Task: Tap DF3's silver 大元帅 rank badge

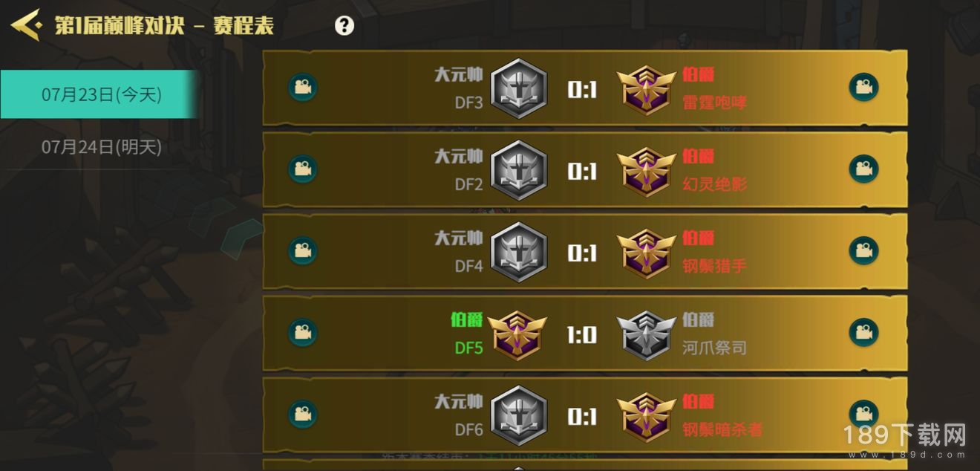Action: (x=519, y=88)
